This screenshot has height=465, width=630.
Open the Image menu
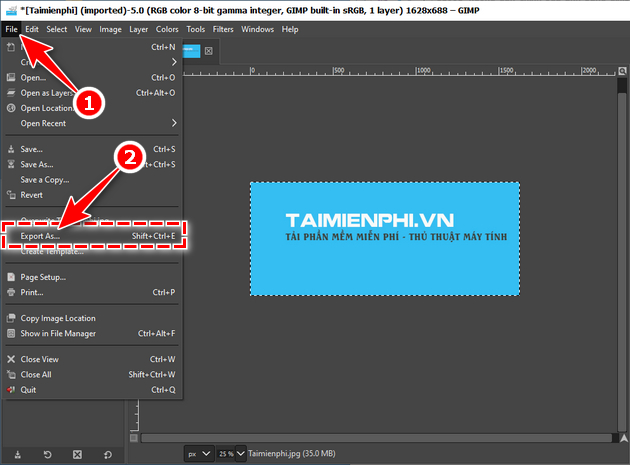(x=110, y=29)
